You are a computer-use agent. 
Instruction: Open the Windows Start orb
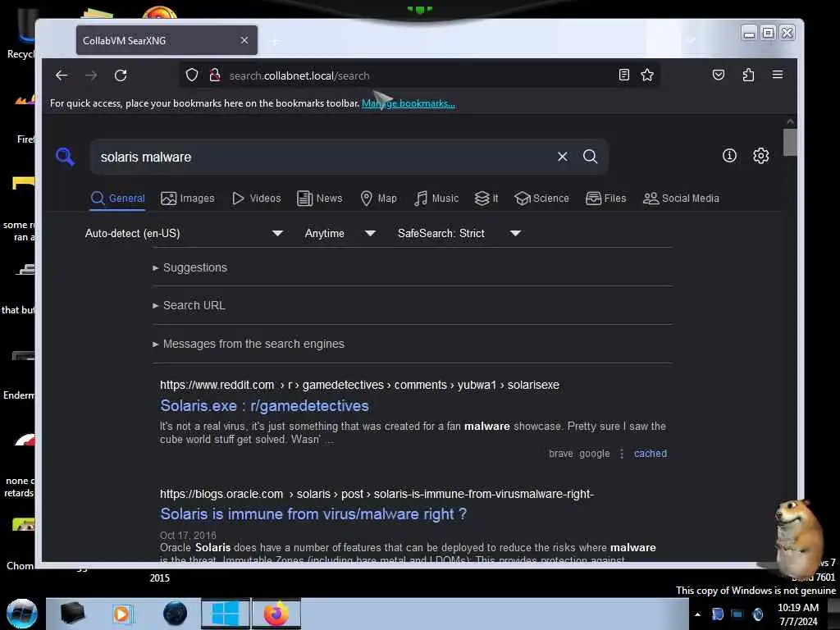[22, 614]
